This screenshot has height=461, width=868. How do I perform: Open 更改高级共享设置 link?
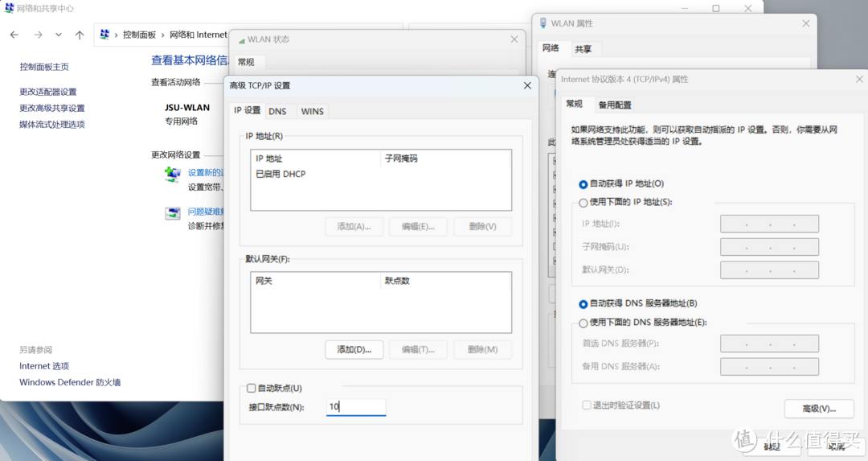pyautogui.click(x=52, y=108)
